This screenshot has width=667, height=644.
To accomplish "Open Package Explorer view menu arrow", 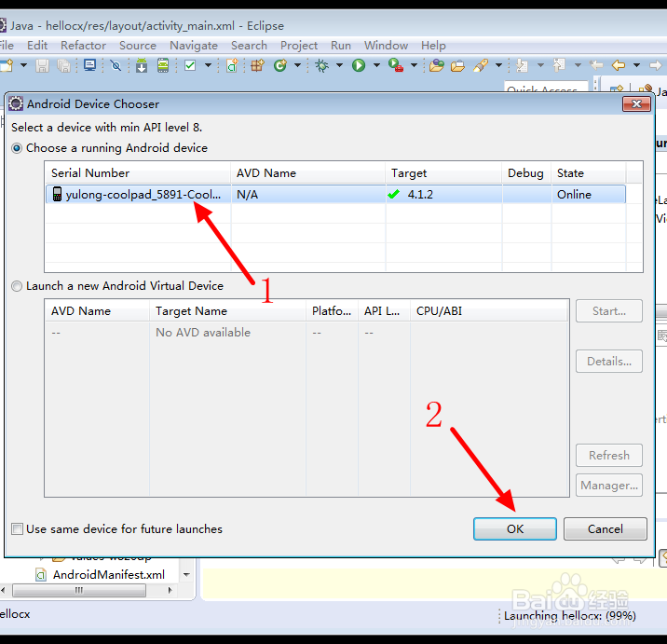I will pos(186,575).
